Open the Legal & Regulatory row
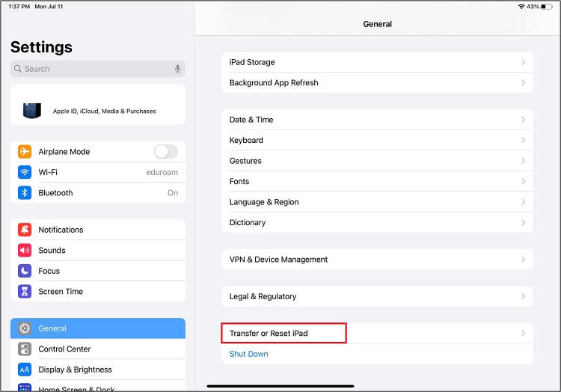561x392 pixels. pos(378,296)
